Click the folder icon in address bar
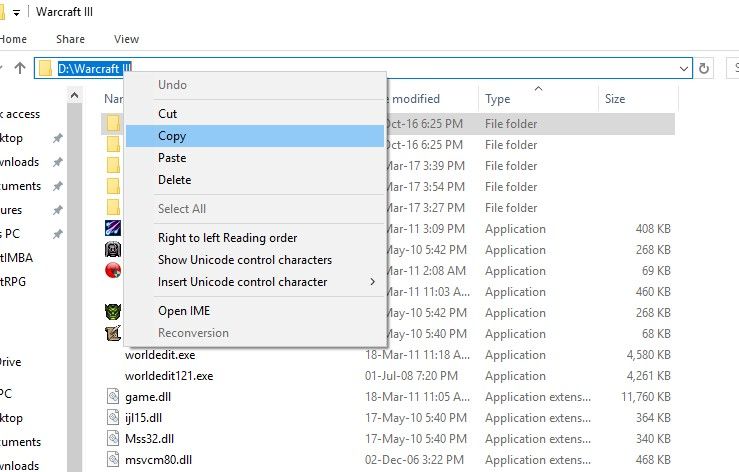739x472 pixels. [x=45, y=68]
